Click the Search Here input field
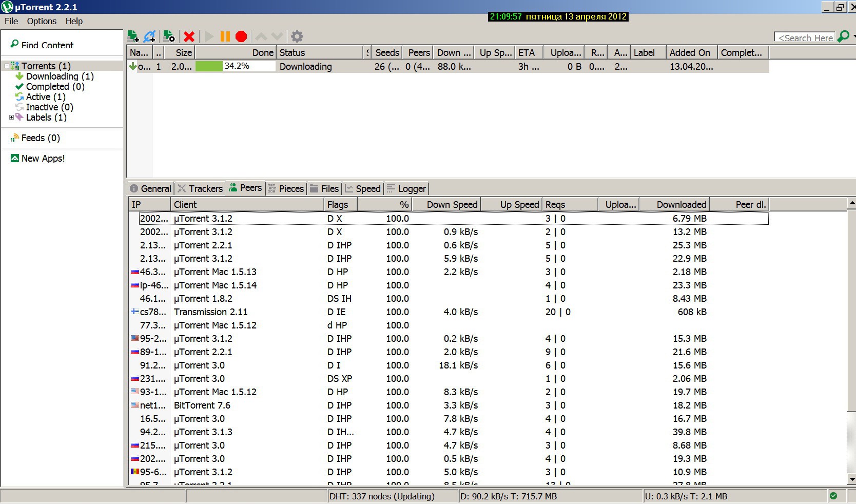This screenshot has height=504, width=856. coord(805,37)
